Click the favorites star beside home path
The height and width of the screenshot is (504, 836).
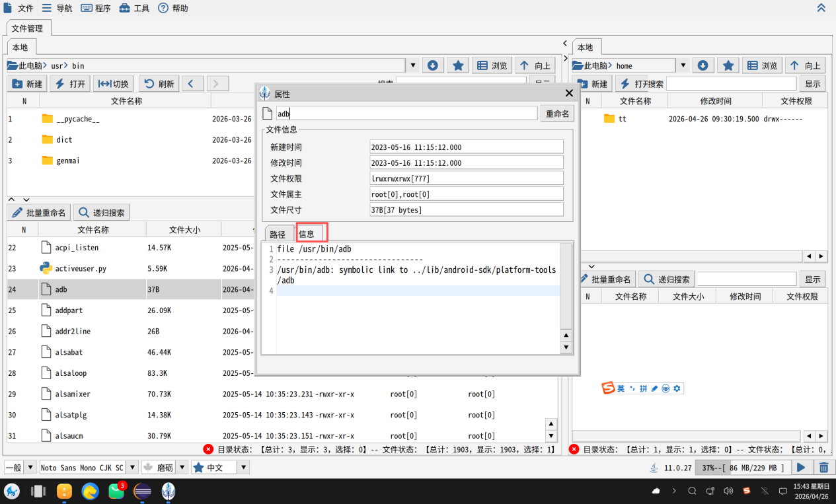coord(728,65)
